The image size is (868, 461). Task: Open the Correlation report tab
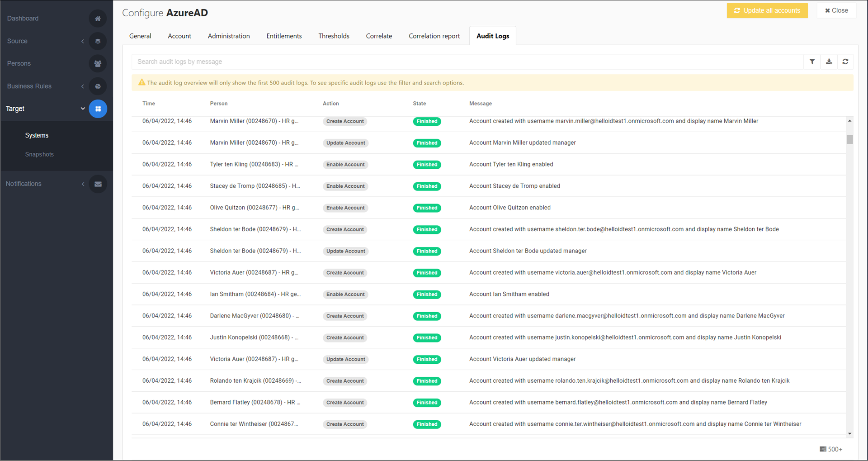click(434, 36)
